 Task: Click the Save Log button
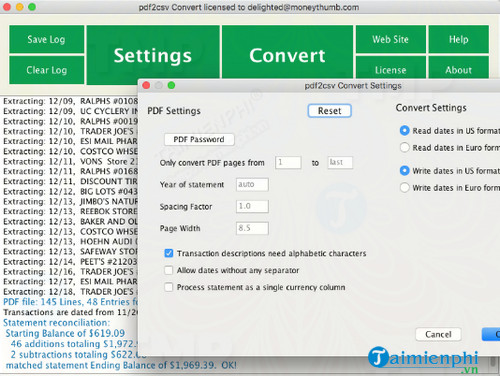coord(47,39)
